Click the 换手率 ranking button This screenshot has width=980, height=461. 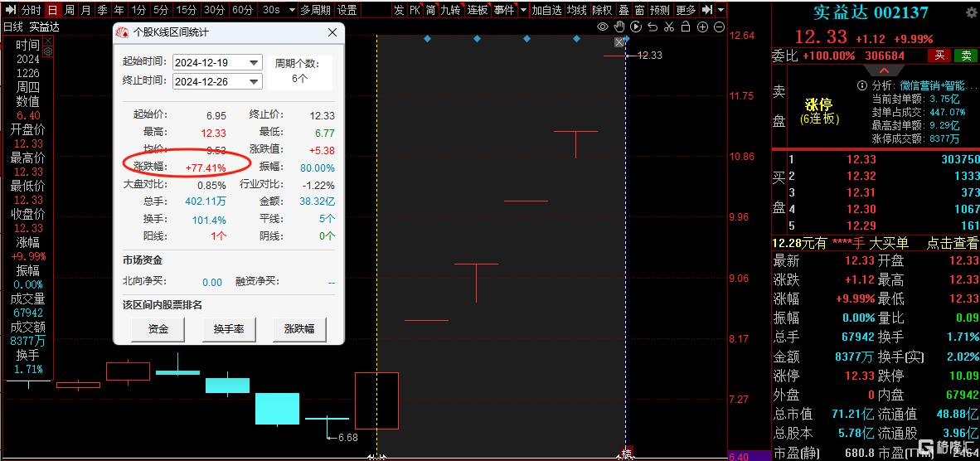tap(229, 329)
